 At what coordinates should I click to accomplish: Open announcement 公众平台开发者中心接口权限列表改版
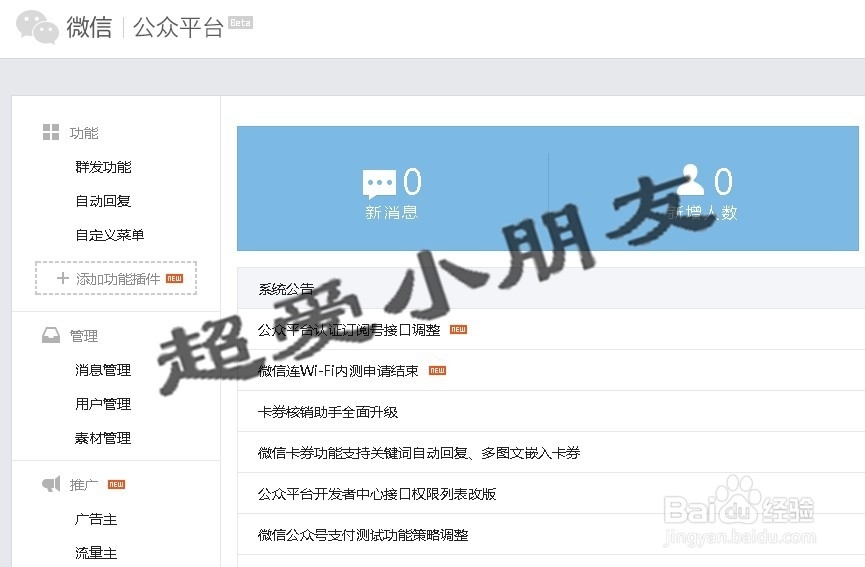coord(377,494)
